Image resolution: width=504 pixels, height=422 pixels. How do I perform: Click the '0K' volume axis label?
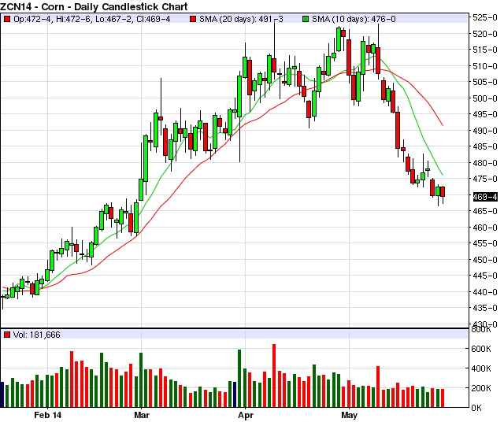[x=476, y=408]
